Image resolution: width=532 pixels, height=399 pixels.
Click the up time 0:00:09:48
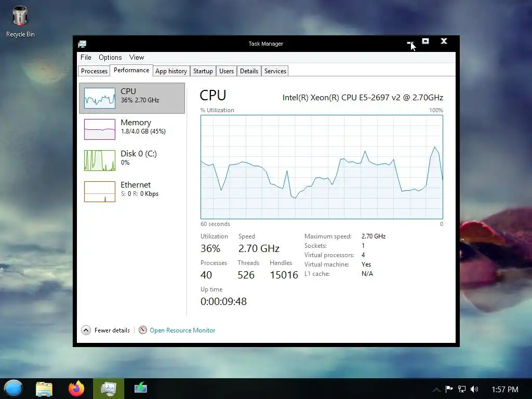coord(223,301)
